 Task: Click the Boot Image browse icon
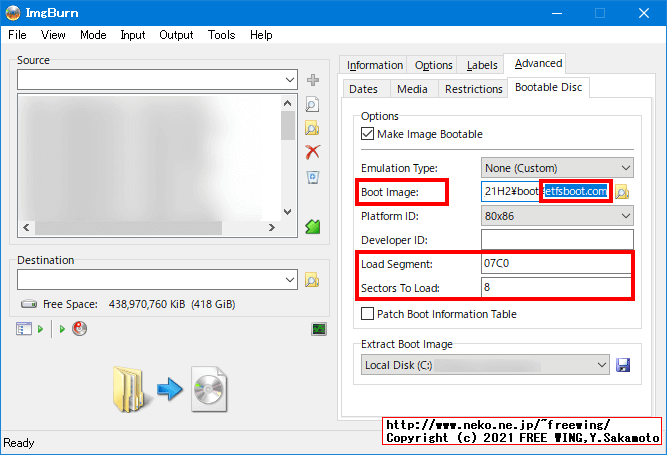pyautogui.click(x=622, y=192)
